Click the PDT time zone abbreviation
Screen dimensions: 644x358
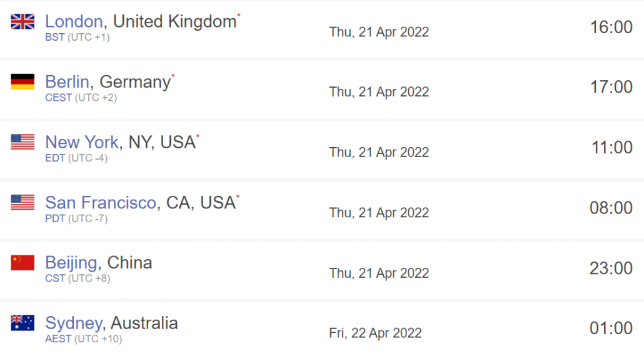tap(55, 218)
